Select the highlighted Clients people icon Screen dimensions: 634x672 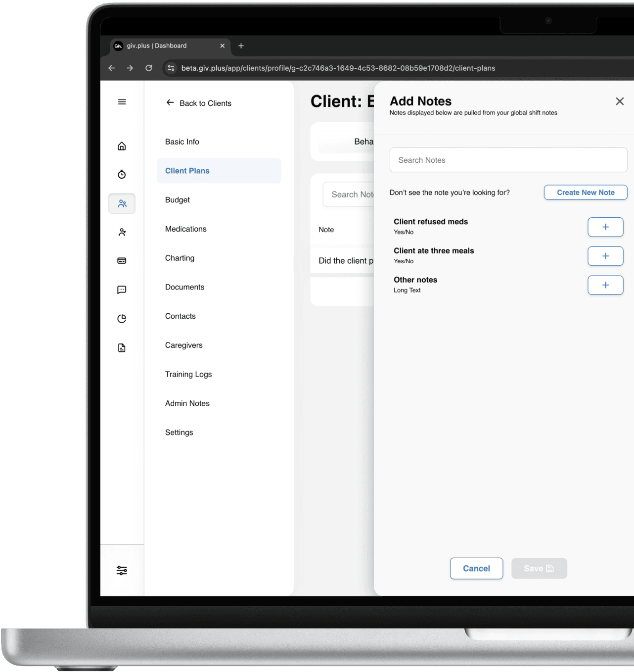click(x=122, y=203)
